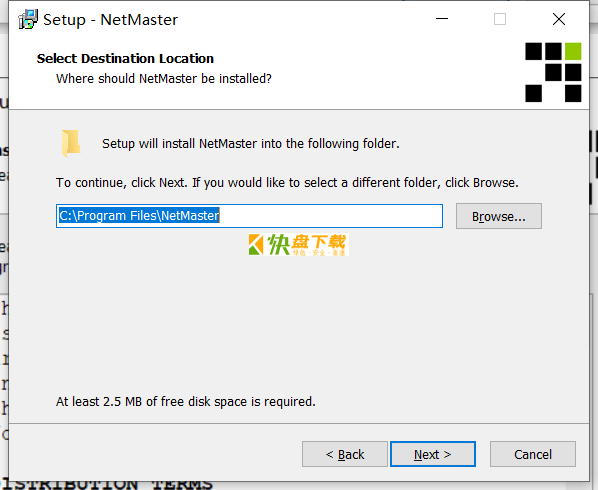Cancel the NetMaster installation
Image resolution: width=598 pixels, height=490 pixels.
point(533,454)
